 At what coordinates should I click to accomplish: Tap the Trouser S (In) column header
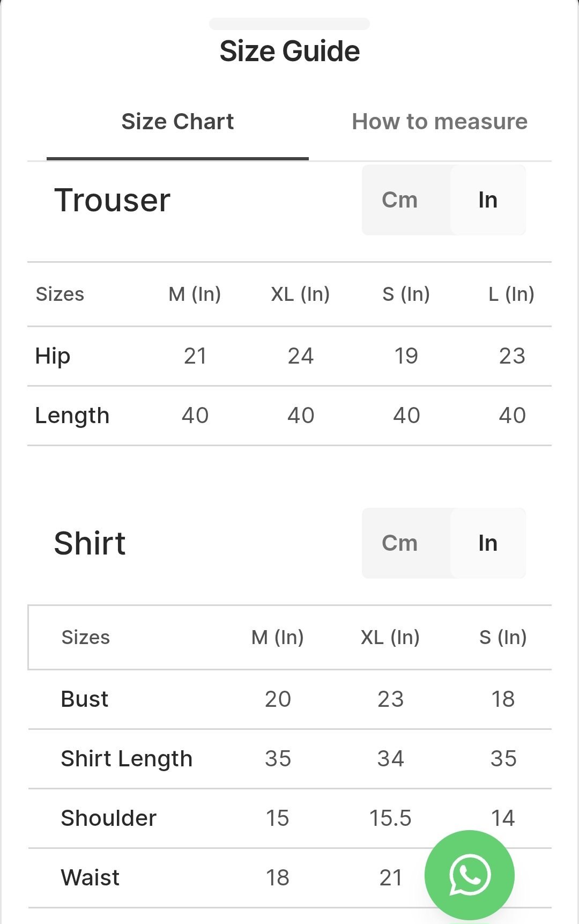click(406, 294)
